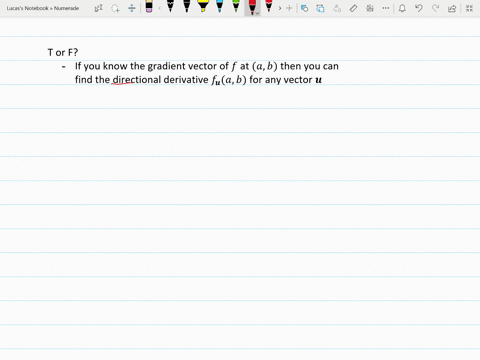480x360 pixels.
Task: Toggle Ink to Shape
Action: click(320, 8)
